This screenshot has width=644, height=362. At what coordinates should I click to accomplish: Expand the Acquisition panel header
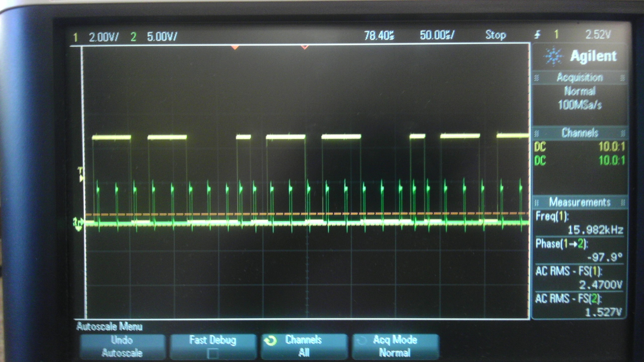coord(580,77)
